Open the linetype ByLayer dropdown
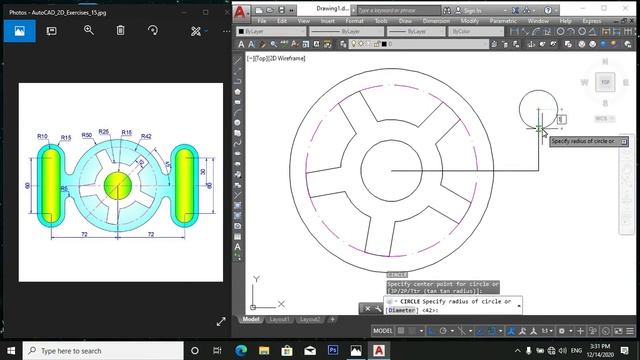Viewport: 640px width, 360px height. [x=346, y=31]
